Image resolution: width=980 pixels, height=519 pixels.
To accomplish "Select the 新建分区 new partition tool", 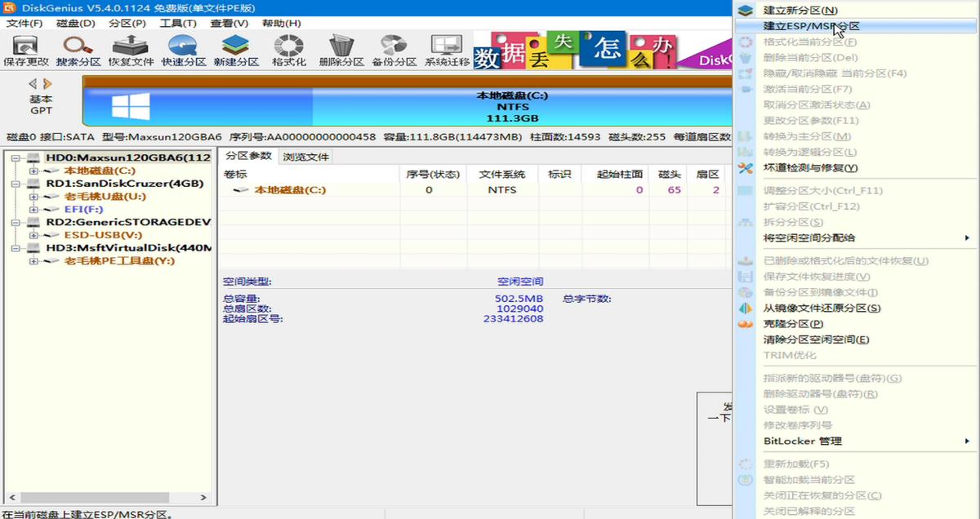I will coord(235,47).
